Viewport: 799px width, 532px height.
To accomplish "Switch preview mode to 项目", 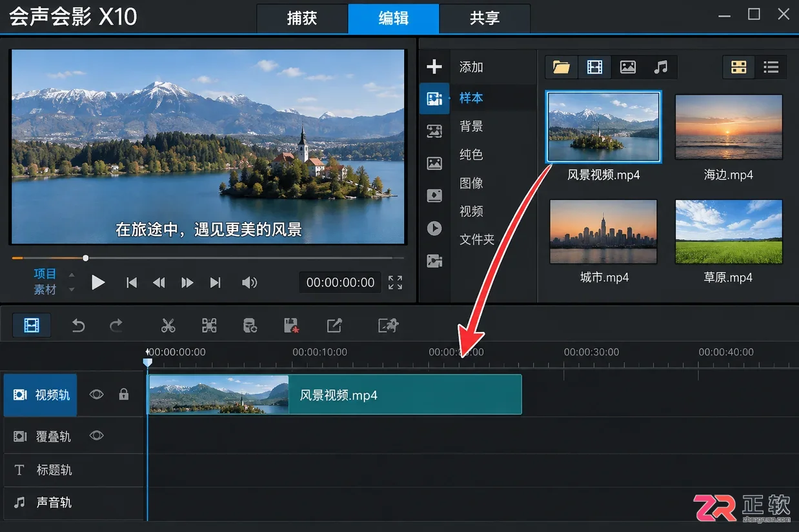I will (x=45, y=274).
